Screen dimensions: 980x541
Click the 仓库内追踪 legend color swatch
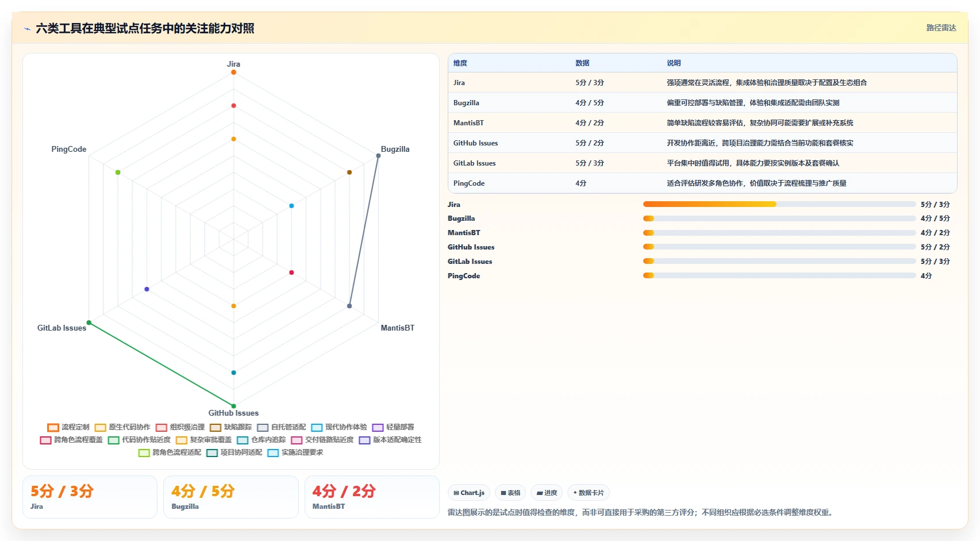pyautogui.click(x=243, y=440)
